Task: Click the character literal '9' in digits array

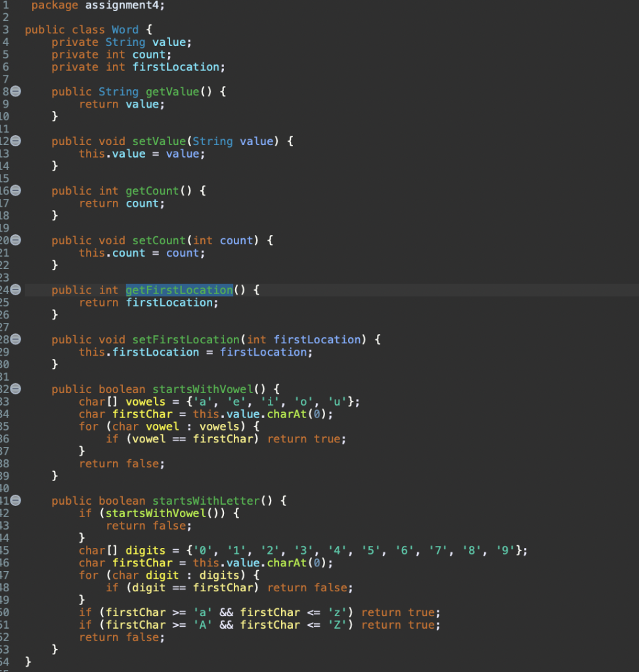Action: click(x=506, y=551)
